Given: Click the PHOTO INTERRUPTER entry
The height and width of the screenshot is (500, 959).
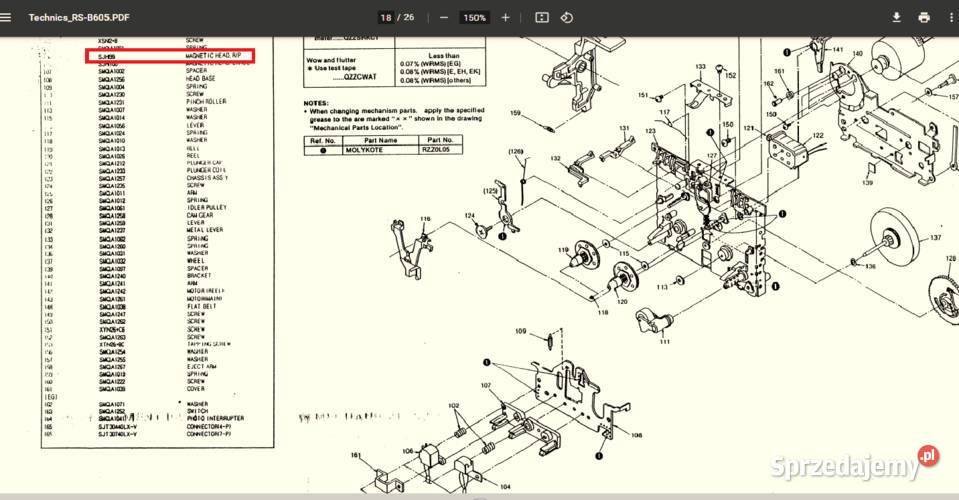Looking at the screenshot, I should pyautogui.click(x=215, y=419).
